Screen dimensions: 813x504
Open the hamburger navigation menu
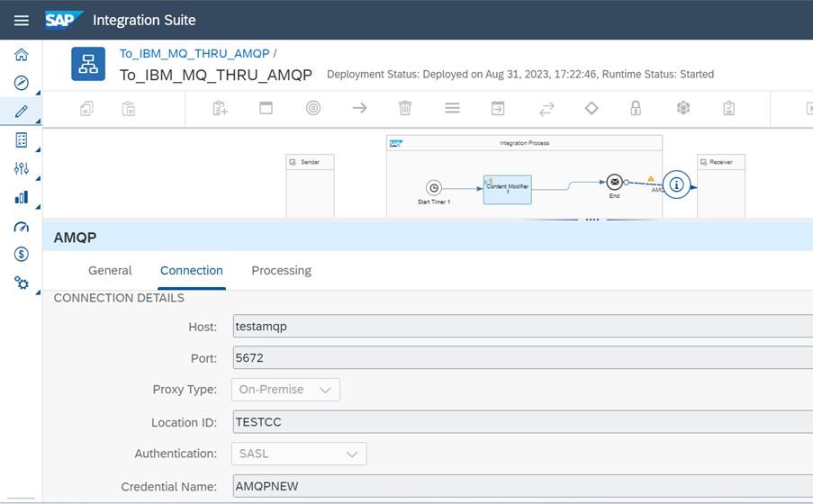(22, 20)
